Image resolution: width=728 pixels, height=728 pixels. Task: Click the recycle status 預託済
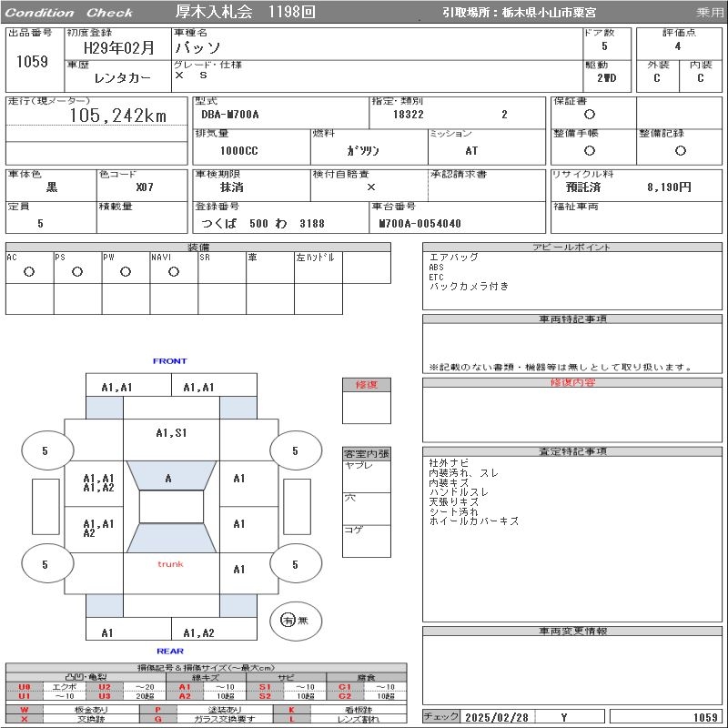pos(583,187)
